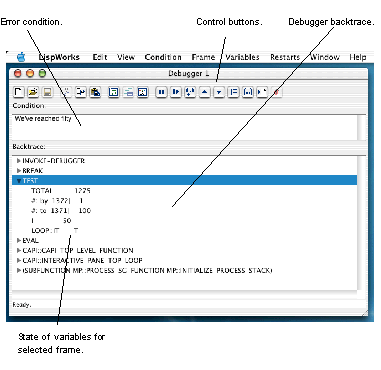Click the pause (break) control button
This screenshot has height=370, width=381.
pyautogui.click(x=161, y=92)
